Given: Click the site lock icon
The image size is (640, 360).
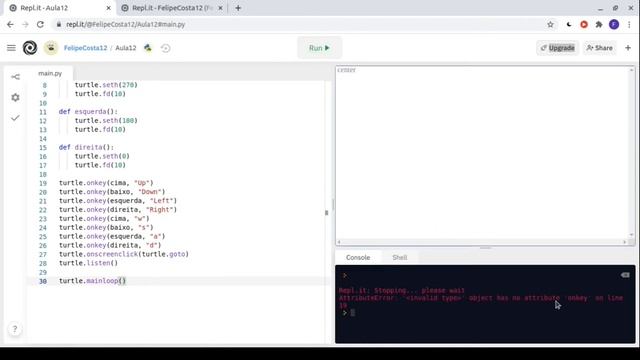Looking at the screenshot, I should tap(59, 24).
